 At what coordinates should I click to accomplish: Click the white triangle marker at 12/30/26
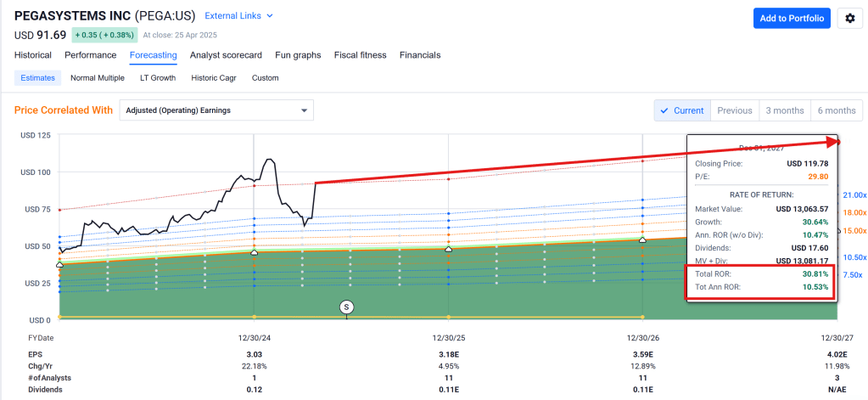pos(642,240)
